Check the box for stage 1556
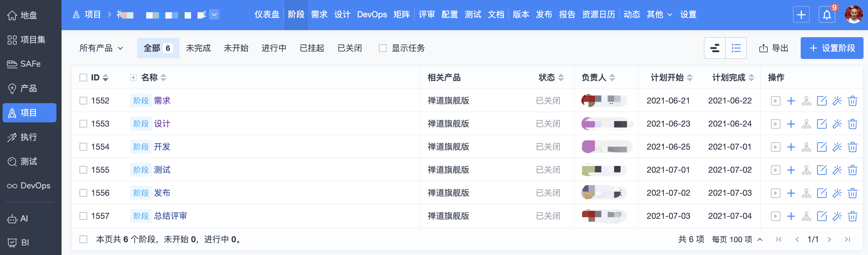The height and width of the screenshot is (255, 868). pyautogui.click(x=83, y=193)
